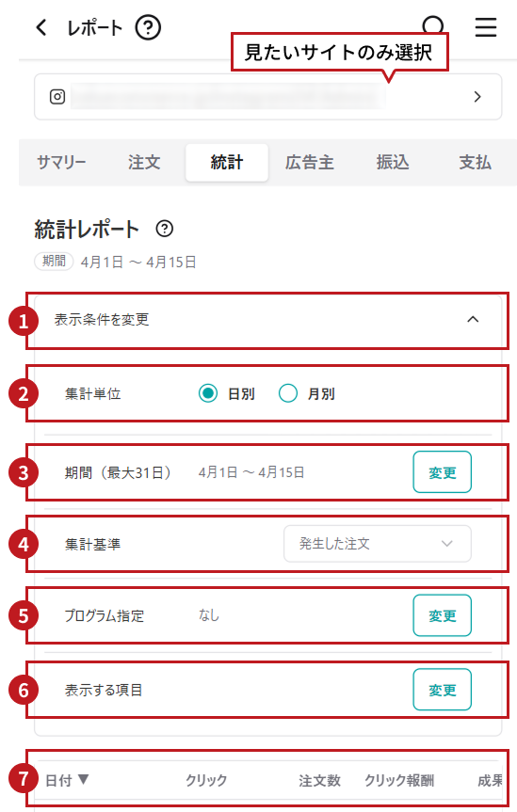Open 集計基準 dropdown showing 発生した注文
Screen dimensions: 517x812
[x=377, y=544]
